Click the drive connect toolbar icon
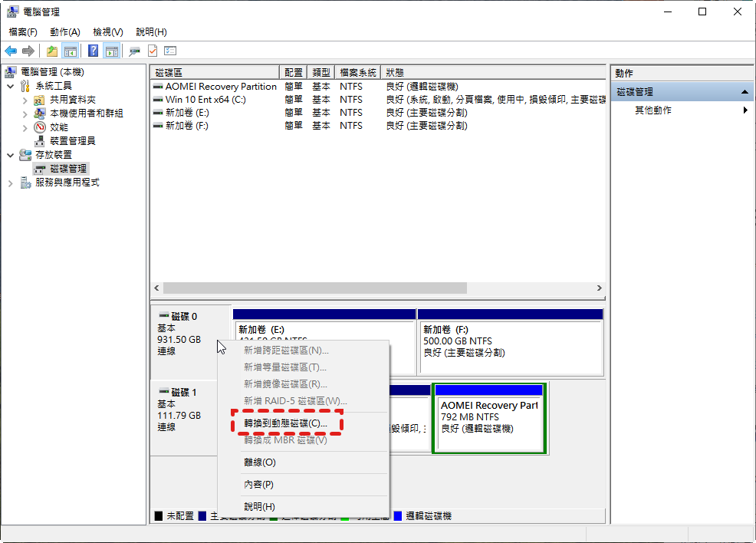 [134, 51]
